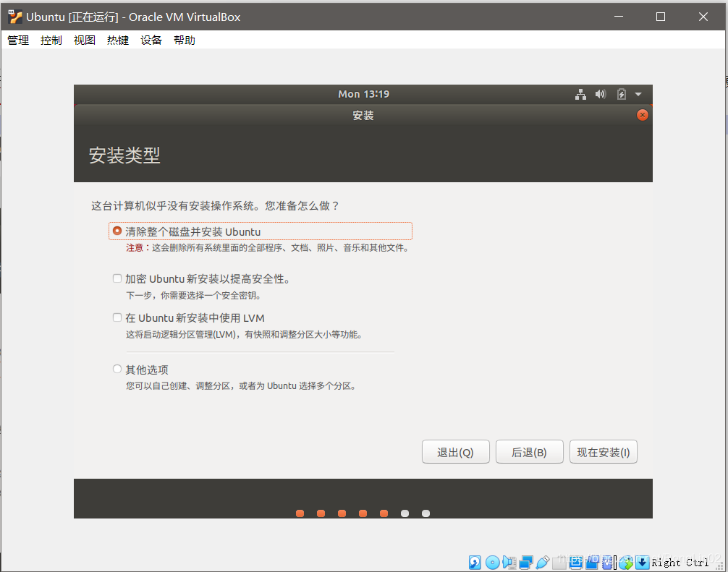Expand the Ubuntu system menu arrow
This screenshot has width=728, height=572.
click(638, 94)
